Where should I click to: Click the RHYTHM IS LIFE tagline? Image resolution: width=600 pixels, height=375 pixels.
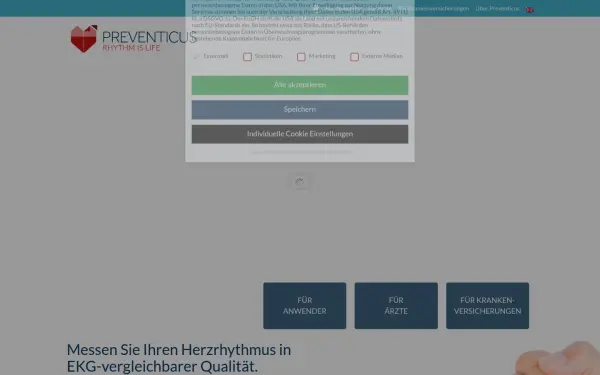(x=131, y=48)
